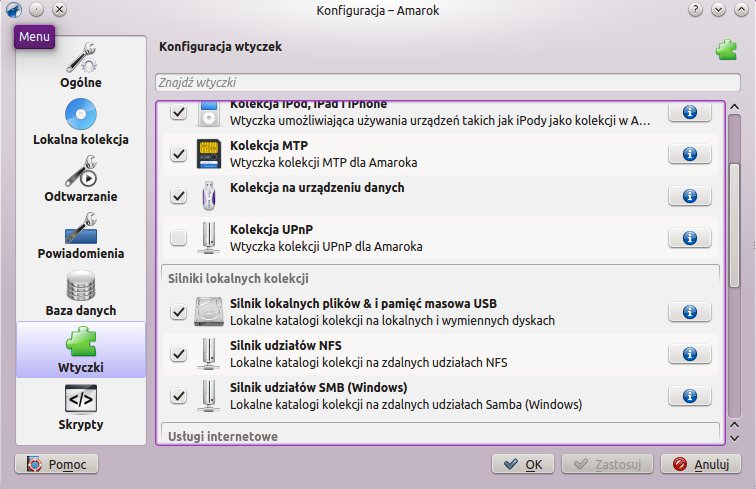Click scrollbar down arrow in plugin list
The width and height of the screenshot is (756, 489).
734,436
